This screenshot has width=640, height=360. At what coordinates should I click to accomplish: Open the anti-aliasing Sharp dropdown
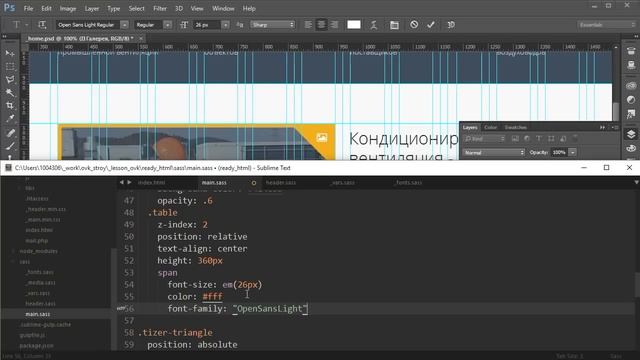click(272, 25)
